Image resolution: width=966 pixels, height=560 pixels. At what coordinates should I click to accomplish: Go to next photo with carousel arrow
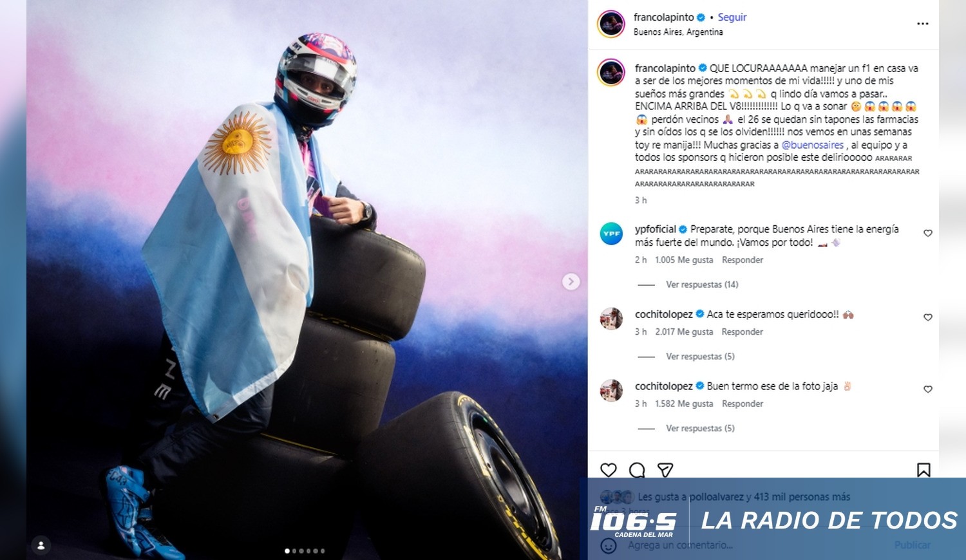(571, 281)
